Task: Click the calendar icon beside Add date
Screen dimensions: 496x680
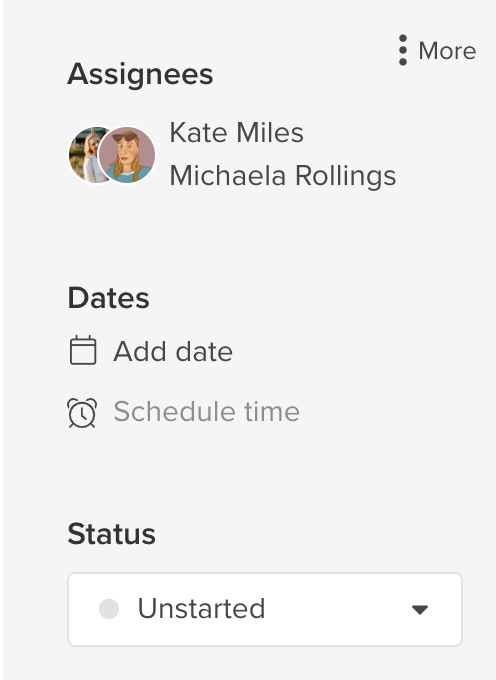Action: (83, 350)
